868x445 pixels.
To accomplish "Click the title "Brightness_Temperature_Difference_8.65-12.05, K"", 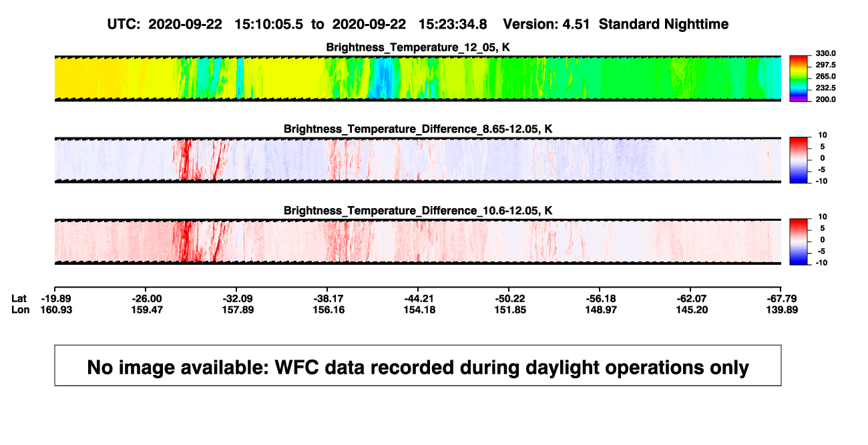I will pos(418,129).
